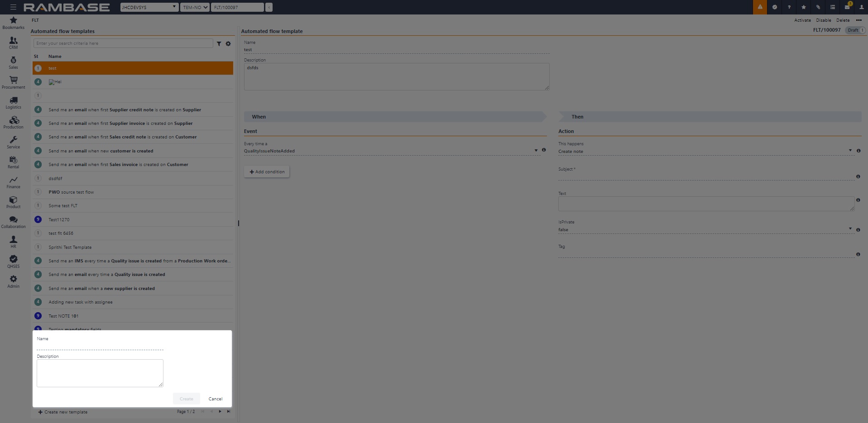Select the 'Sprithi Test Template' row
Viewport: 868px width, 423px height.
pyautogui.click(x=70, y=247)
